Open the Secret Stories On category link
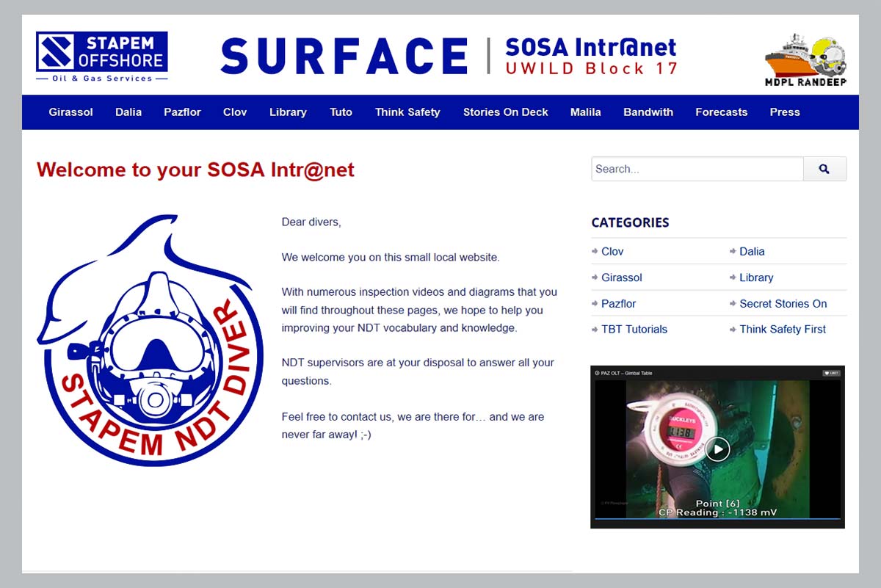The width and height of the screenshot is (881, 588). click(x=783, y=303)
